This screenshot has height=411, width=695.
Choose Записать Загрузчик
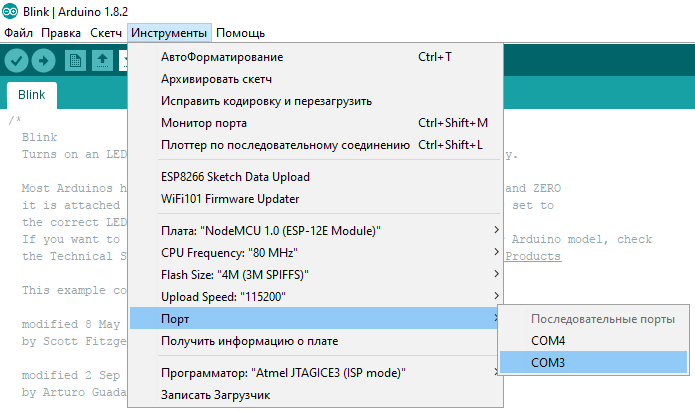pyautogui.click(x=316, y=395)
